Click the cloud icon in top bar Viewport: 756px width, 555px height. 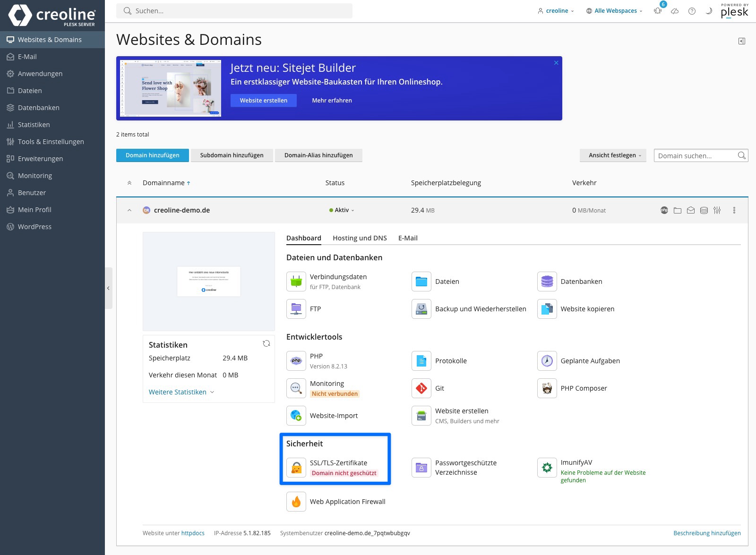[675, 11]
